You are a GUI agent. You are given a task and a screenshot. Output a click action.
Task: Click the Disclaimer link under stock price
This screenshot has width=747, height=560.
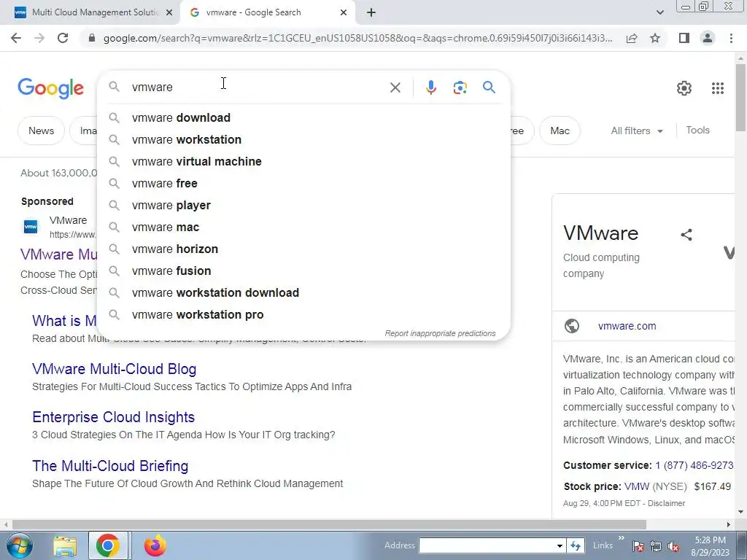coord(666,503)
